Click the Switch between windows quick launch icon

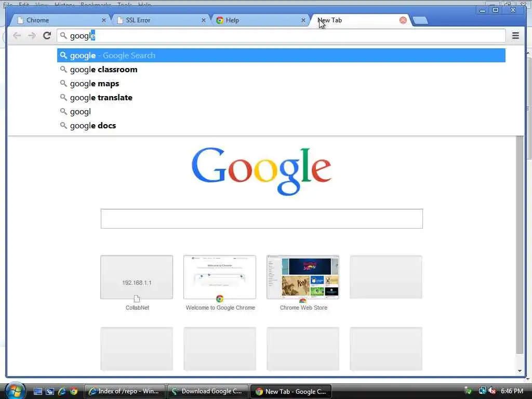click(x=50, y=391)
